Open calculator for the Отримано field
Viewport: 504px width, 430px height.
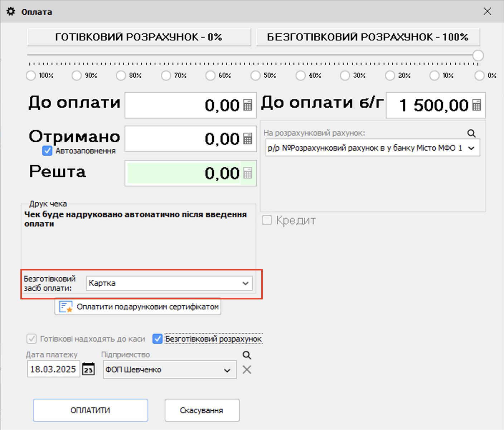coord(248,139)
